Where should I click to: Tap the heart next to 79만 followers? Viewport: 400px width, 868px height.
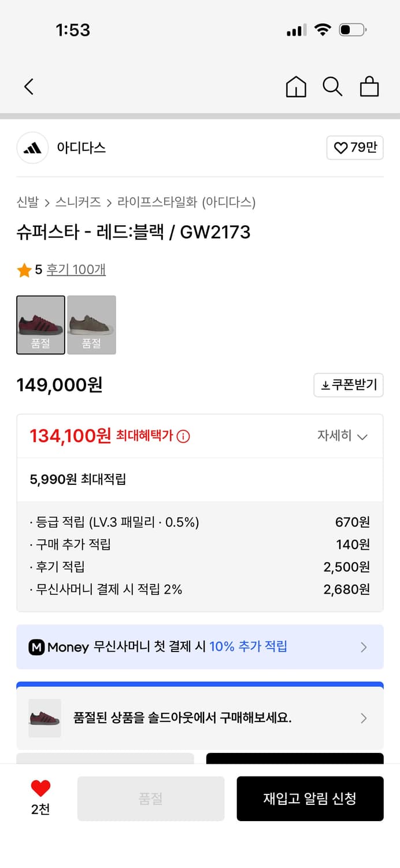(x=355, y=148)
